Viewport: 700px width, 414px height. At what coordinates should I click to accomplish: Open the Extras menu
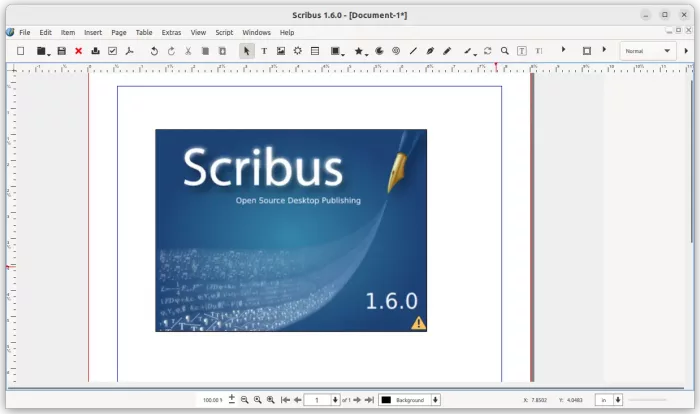coord(172,32)
